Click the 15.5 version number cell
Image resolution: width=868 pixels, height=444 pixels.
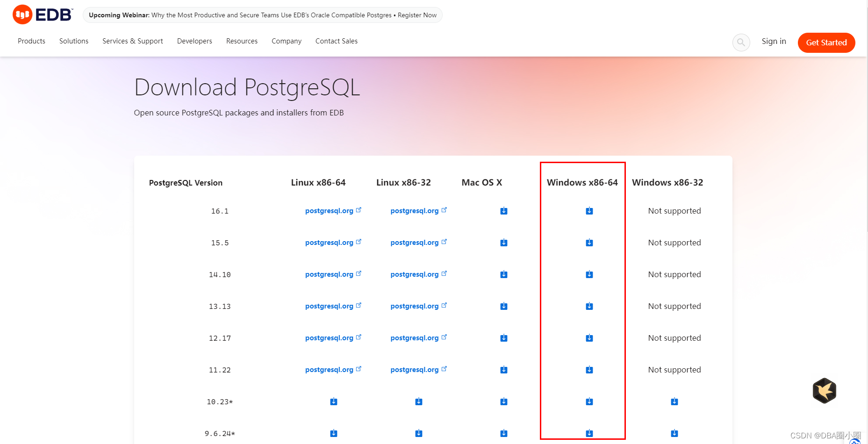point(220,243)
